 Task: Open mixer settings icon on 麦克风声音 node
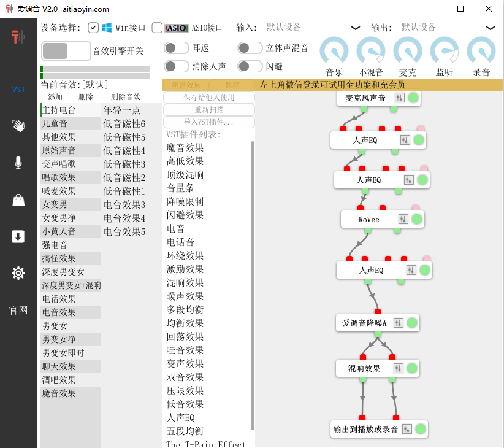399,98
